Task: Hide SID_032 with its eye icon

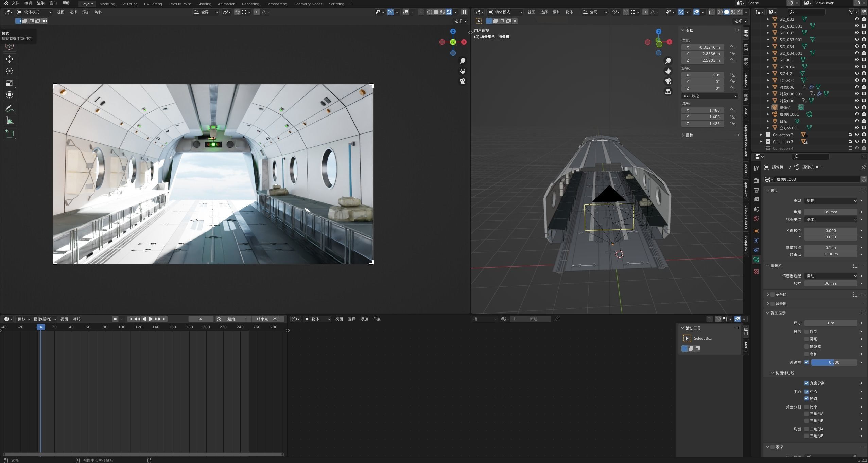Action: coord(857,19)
